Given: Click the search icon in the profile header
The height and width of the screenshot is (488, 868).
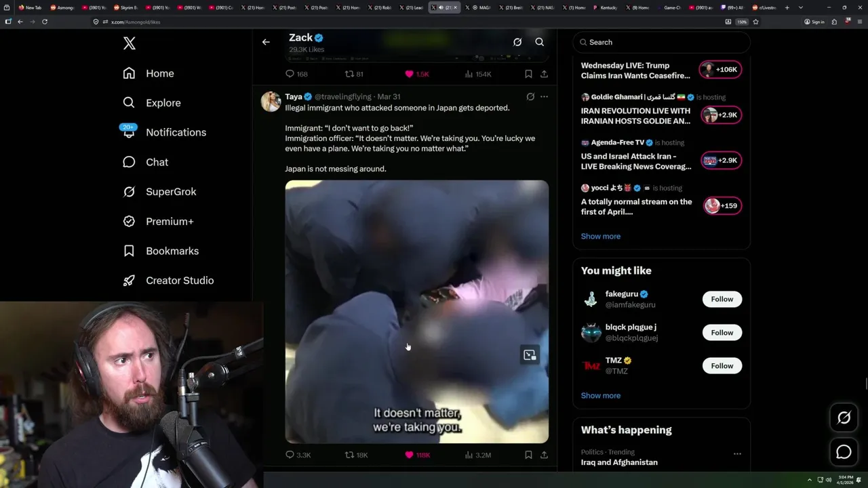Looking at the screenshot, I should pyautogui.click(x=540, y=42).
